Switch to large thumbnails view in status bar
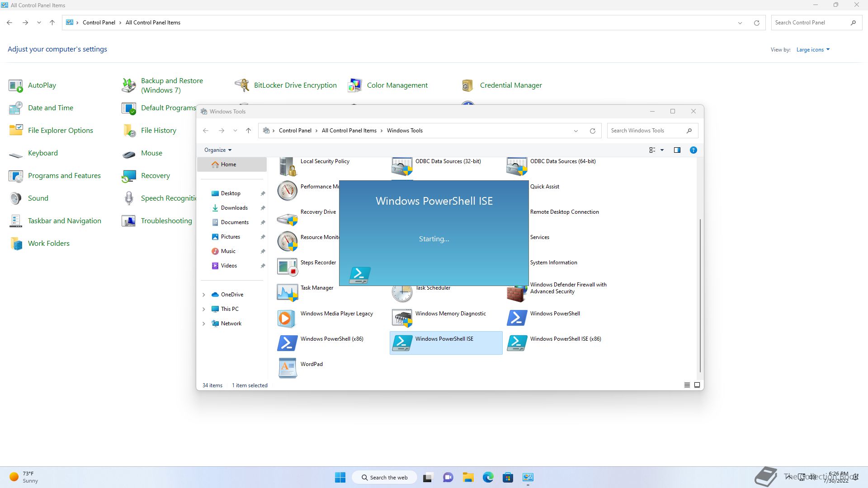This screenshot has width=868, height=488. pyautogui.click(x=697, y=385)
